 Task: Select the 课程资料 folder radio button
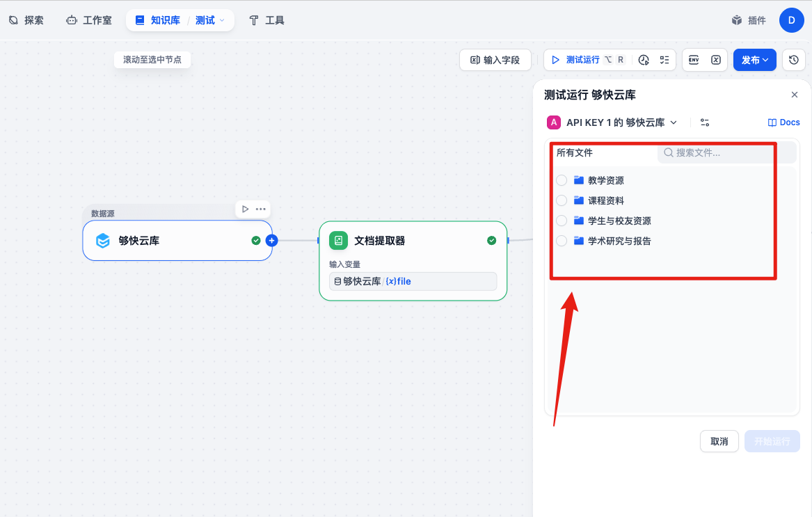pos(562,200)
